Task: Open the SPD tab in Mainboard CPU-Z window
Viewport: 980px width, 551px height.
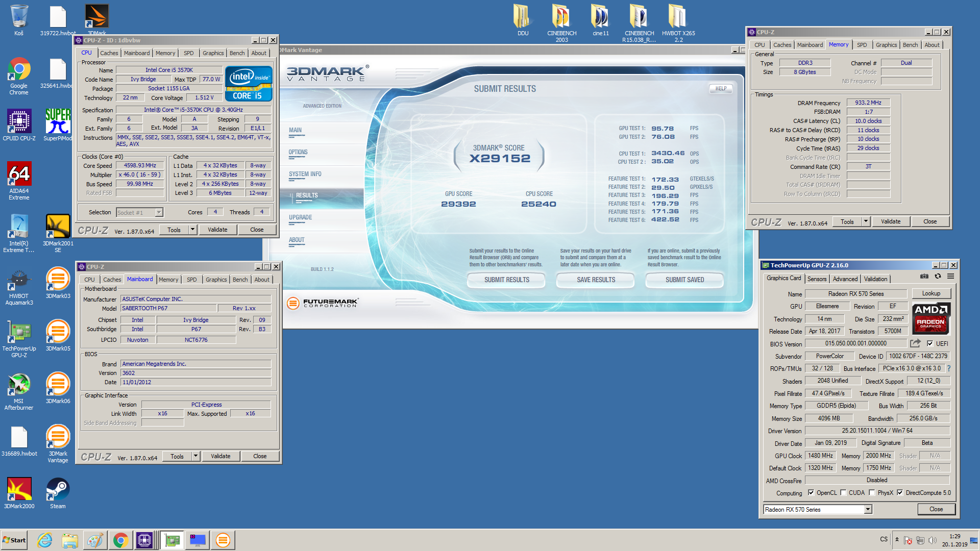Action: [191, 280]
